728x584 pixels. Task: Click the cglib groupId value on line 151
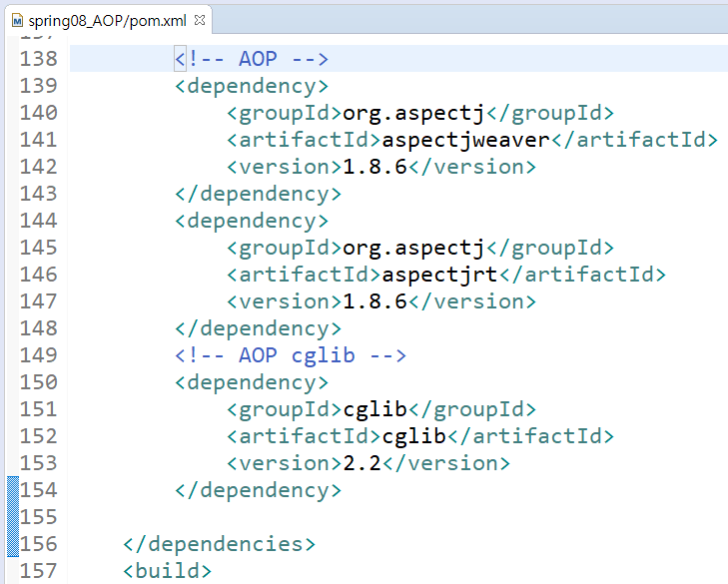point(375,409)
